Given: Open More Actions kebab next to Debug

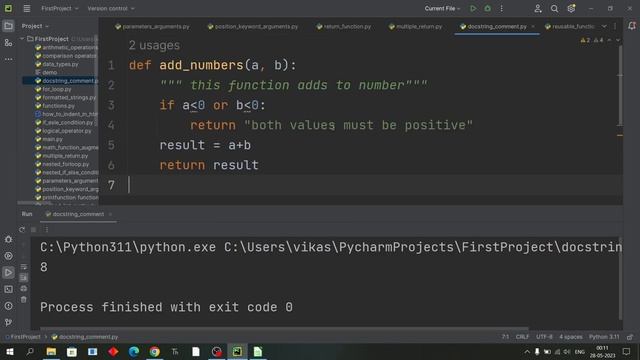Looking at the screenshot, I should coord(502,8).
